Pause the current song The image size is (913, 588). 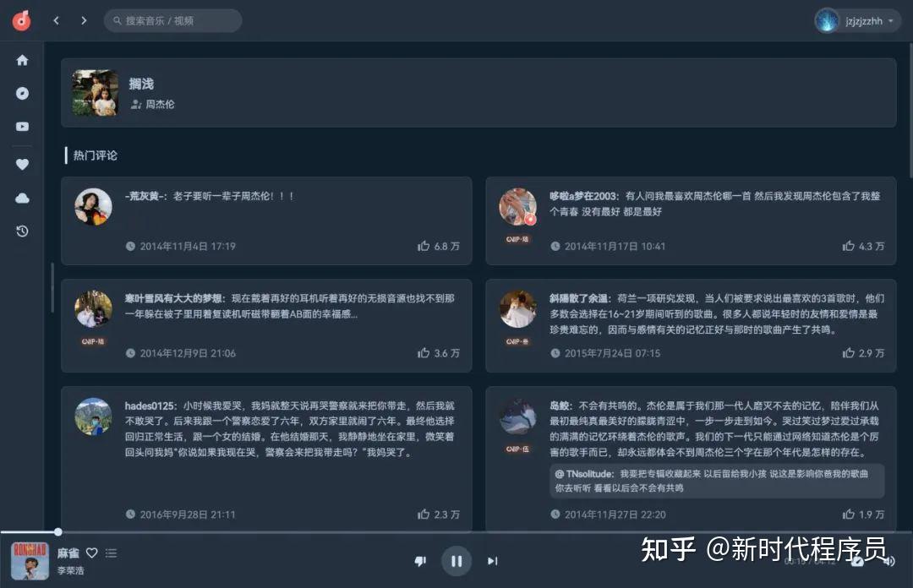(456, 561)
